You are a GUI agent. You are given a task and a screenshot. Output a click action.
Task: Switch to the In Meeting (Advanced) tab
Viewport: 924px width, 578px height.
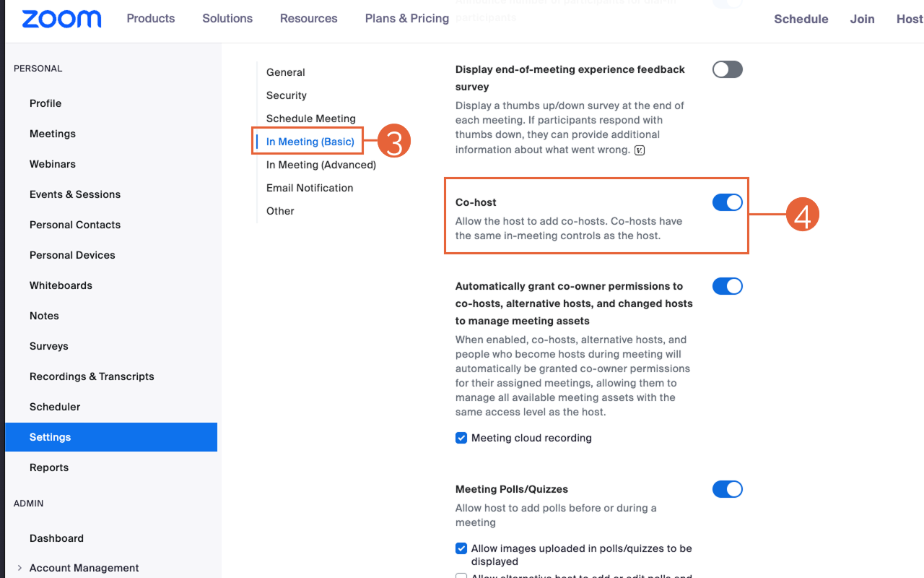click(x=321, y=165)
